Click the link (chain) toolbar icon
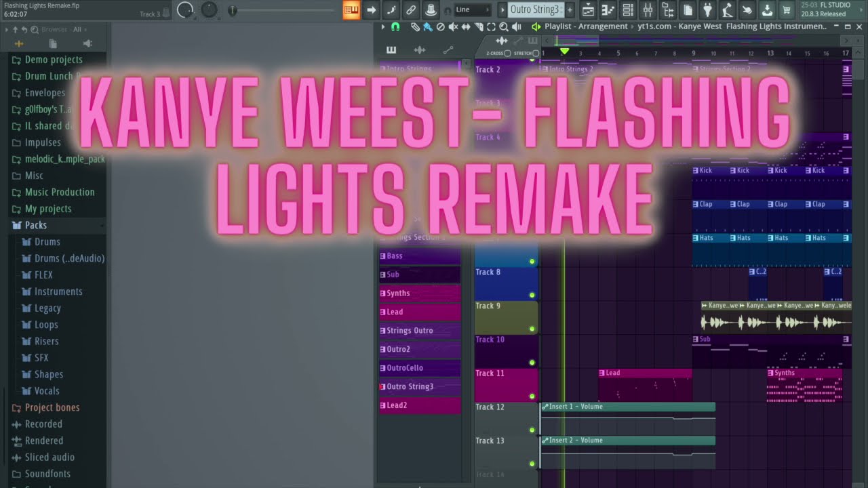Screen dimensions: 868x488 click(410, 9)
